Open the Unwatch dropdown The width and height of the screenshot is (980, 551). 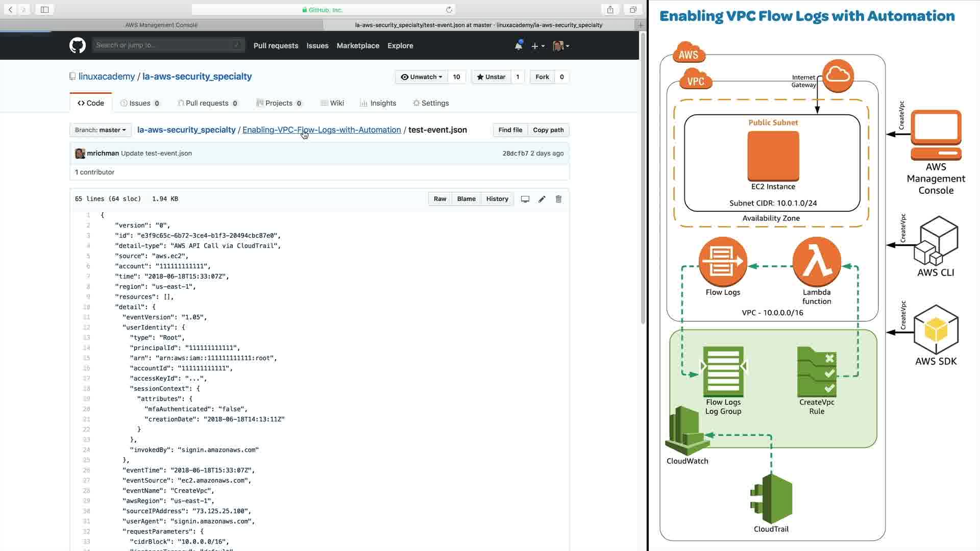coord(421,77)
